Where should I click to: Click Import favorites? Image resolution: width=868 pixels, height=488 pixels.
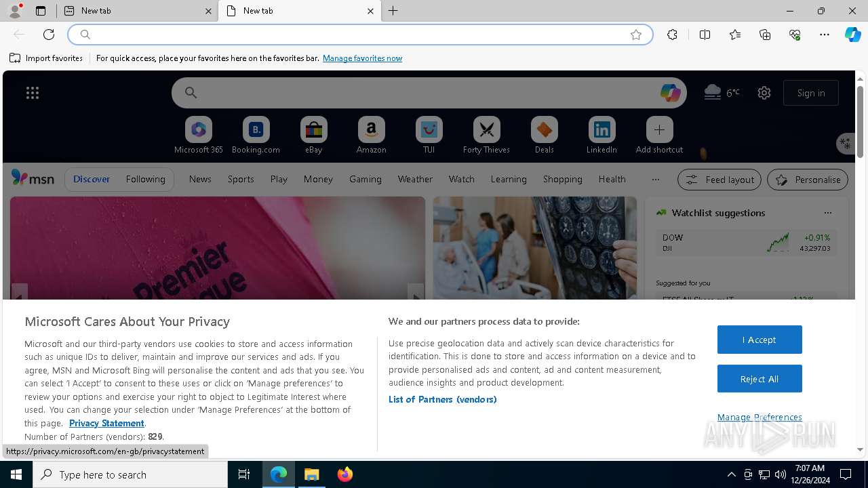pyautogui.click(x=46, y=58)
